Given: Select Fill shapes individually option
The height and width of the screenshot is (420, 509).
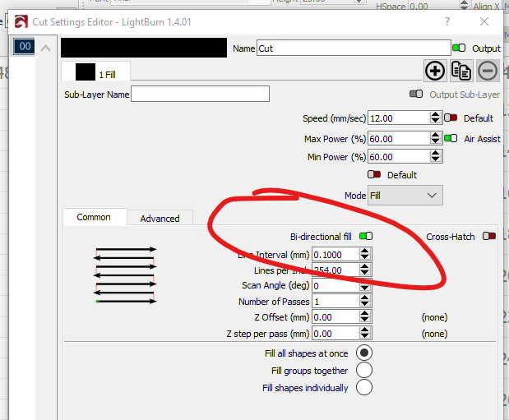Looking at the screenshot, I should (x=363, y=388).
